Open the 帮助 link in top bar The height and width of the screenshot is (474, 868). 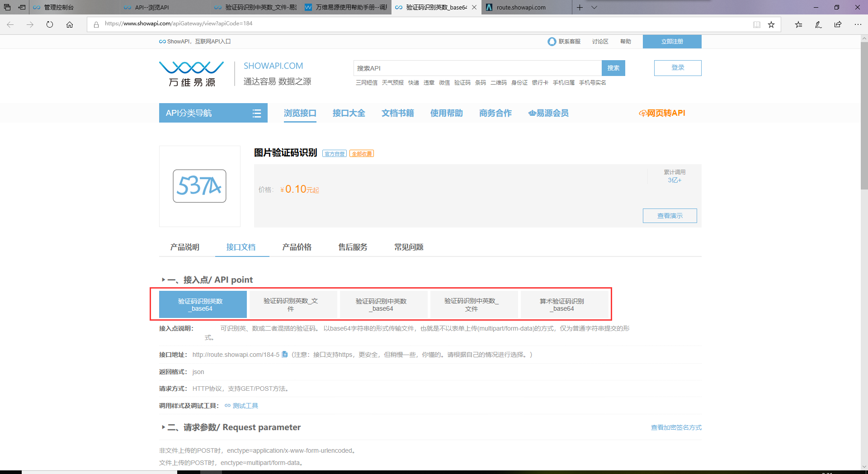coord(626,42)
